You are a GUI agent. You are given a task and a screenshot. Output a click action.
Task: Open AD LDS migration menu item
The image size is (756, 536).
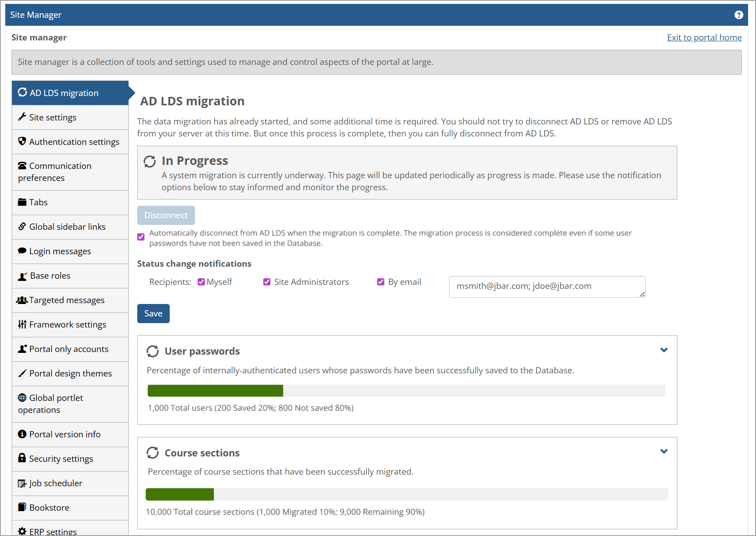(x=70, y=93)
